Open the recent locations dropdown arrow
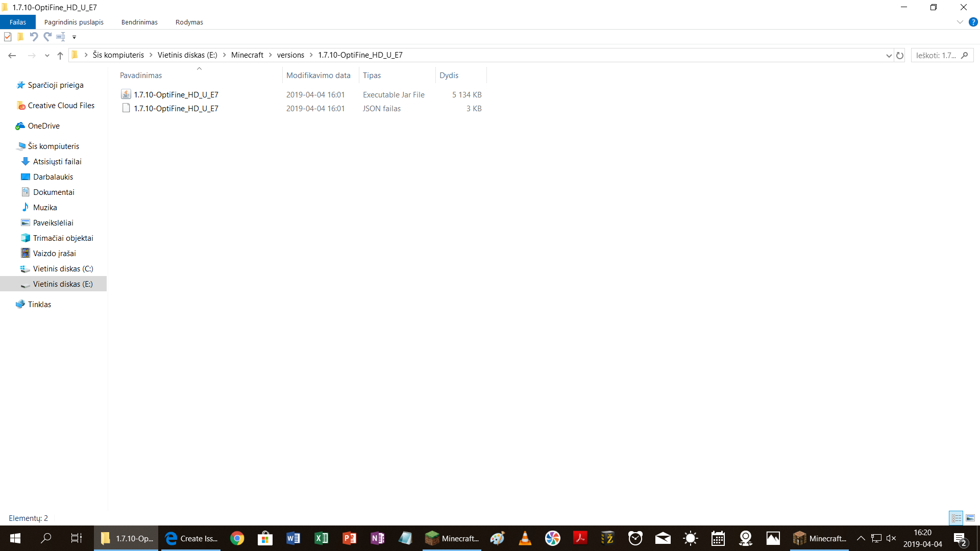980x551 pixels. tap(47, 56)
